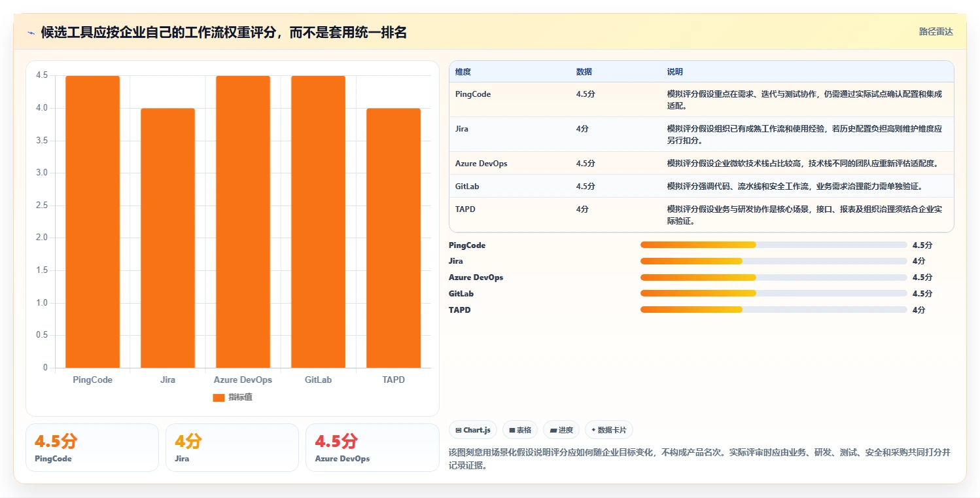980x498 pixels.
Task: Click the TAPD x-axis label
Action: point(393,380)
